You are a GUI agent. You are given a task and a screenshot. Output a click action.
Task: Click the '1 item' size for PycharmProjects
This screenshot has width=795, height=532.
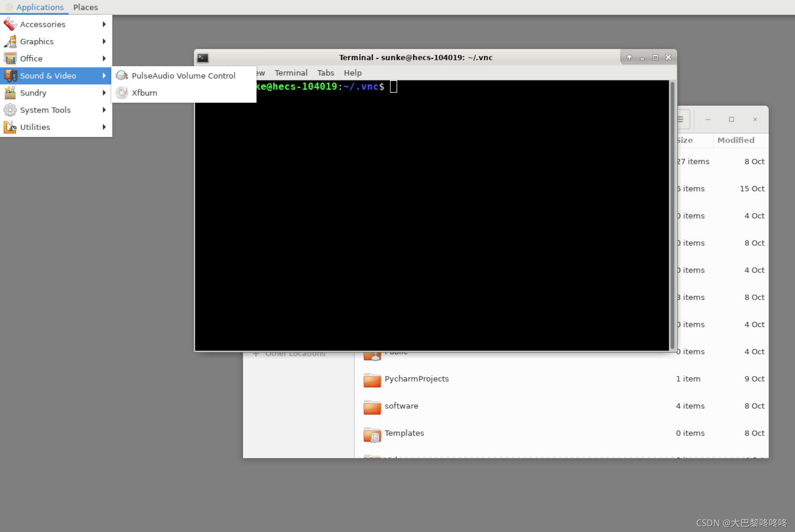(x=688, y=379)
